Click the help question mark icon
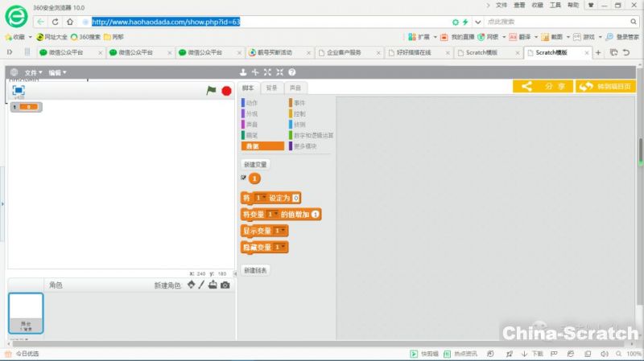The height and width of the screenshot is (361, 644). click(291, 72)
